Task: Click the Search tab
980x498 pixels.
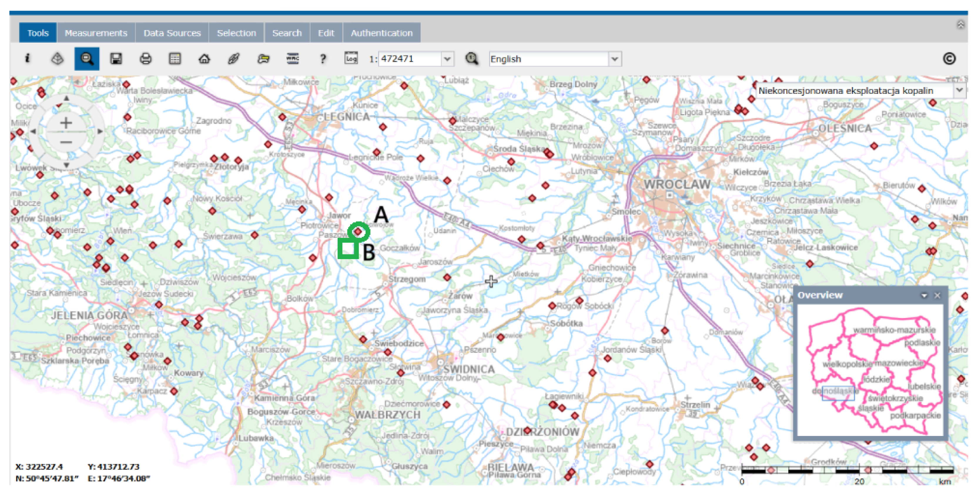Action: tap(287, 33)
